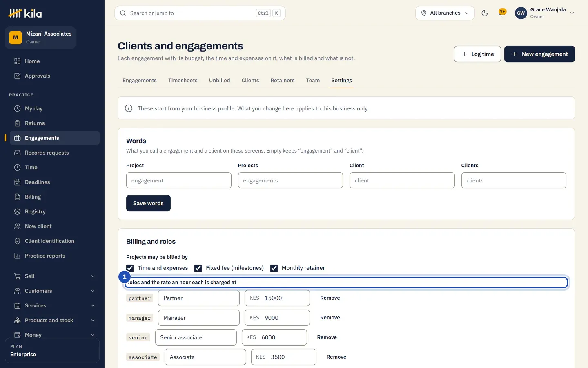
Task: Click the Search or jump to box
Action: point(200,13)
